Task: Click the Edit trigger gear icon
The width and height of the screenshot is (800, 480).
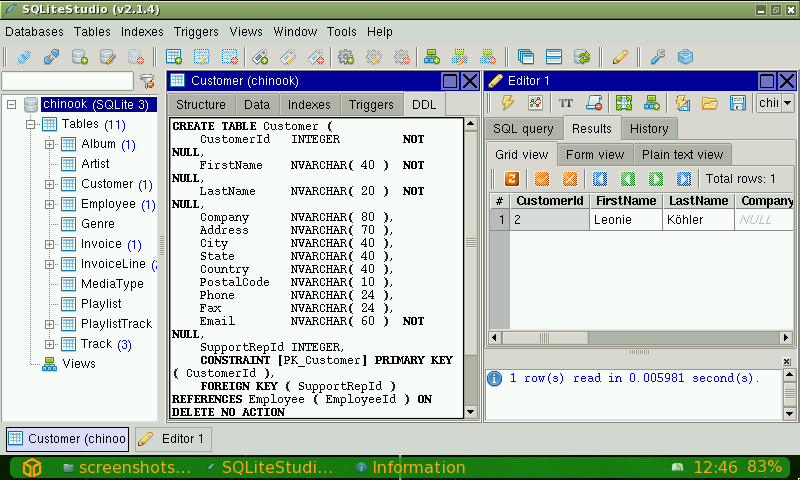Action: click(374, 57)
